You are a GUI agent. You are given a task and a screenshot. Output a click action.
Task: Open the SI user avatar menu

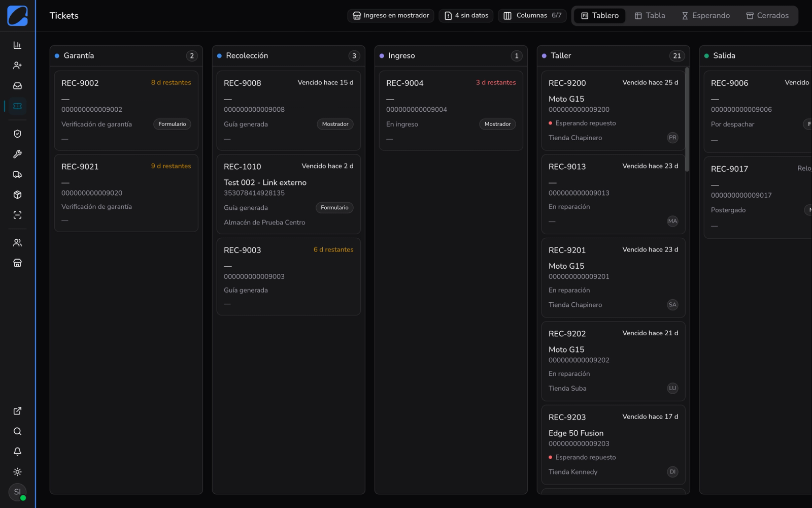tap(17, 492)
